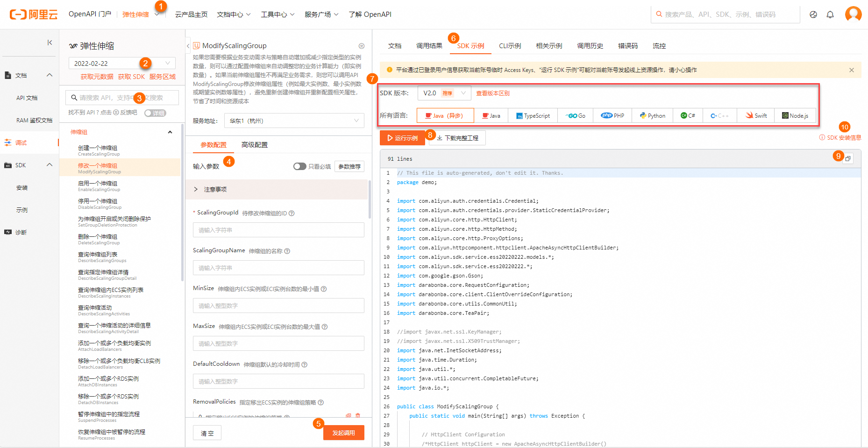Click the help icon next to MaxSize

coord(325,327)
